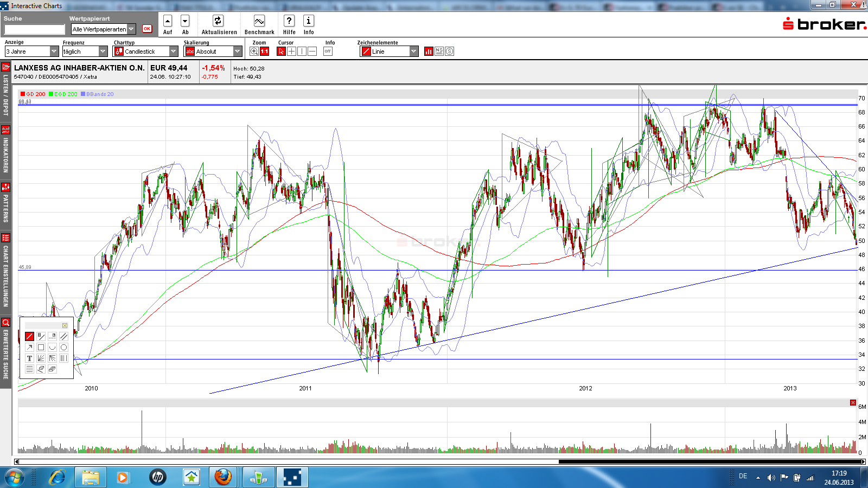Click the zoom-in magnifier icon
Screen dimensions: 868x488
(254, 52)
